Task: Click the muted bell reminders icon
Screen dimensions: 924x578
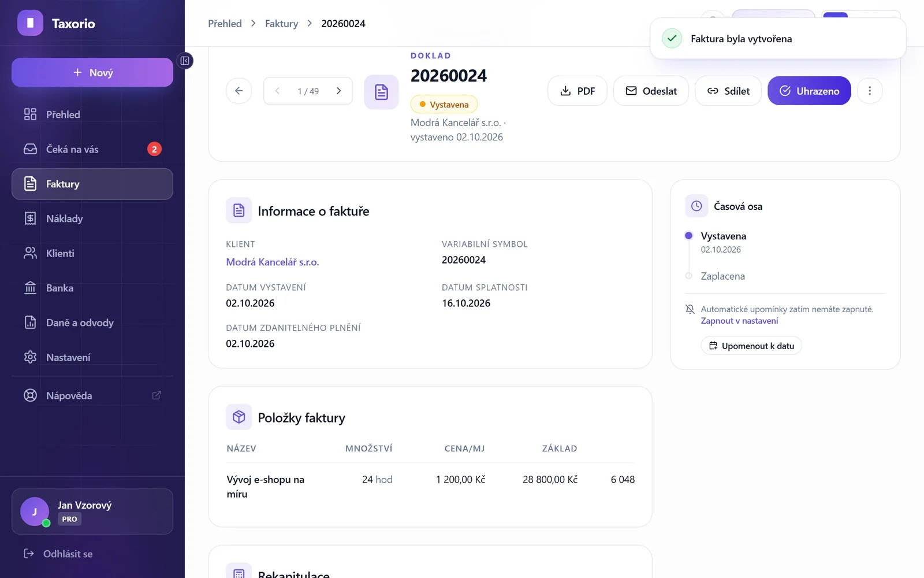Action: point(690,309)
